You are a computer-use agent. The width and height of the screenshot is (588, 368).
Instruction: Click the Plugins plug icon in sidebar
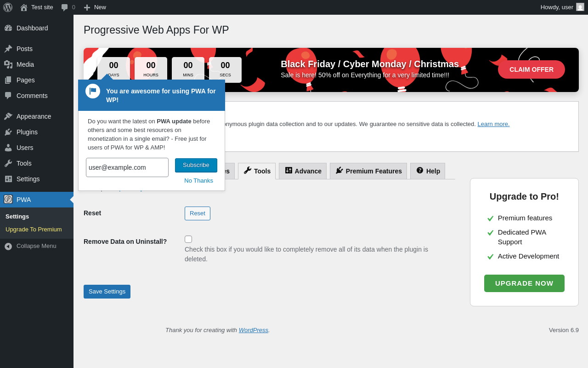[x=8, y=132]
